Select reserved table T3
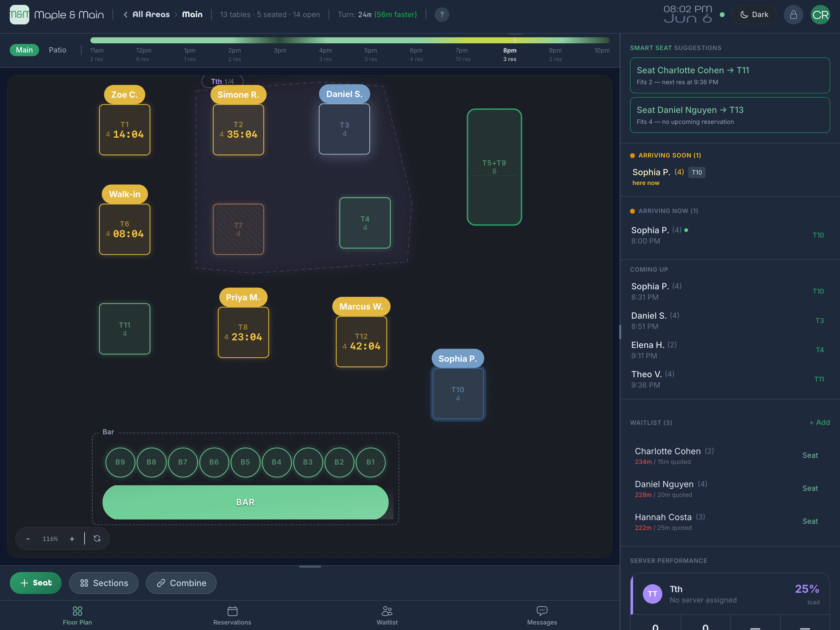This screenshot has width=840, height=630. click(344, 129)
